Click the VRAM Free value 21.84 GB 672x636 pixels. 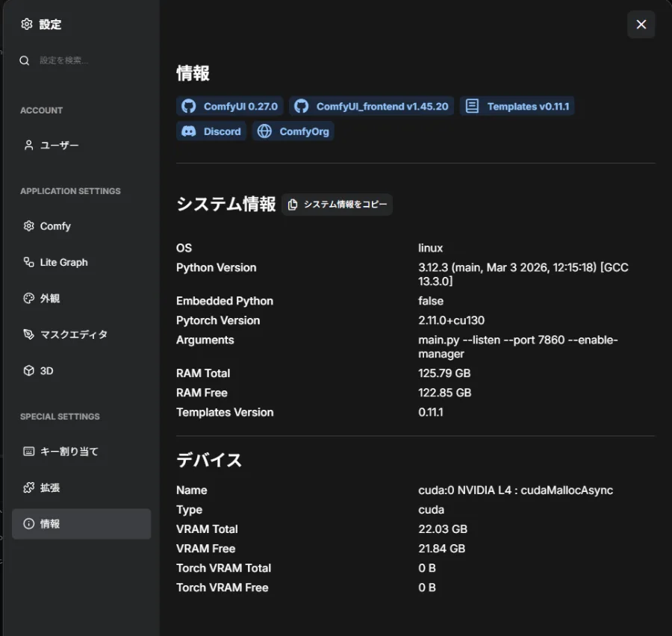(442, 549)
